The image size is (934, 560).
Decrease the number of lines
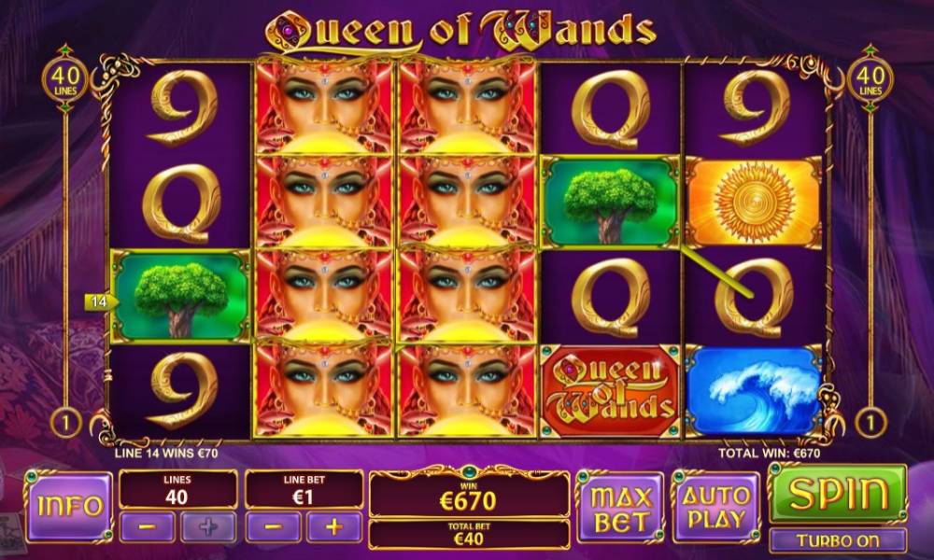[148, 526]
